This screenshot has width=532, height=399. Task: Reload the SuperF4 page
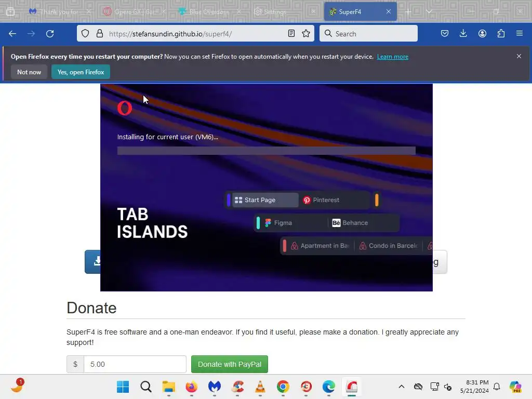(50, 34)
